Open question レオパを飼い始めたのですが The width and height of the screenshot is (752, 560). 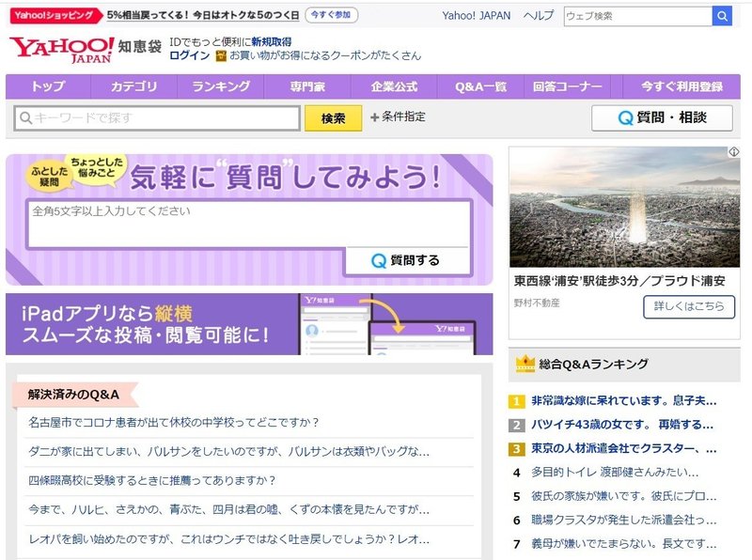(x=228, y=539)
